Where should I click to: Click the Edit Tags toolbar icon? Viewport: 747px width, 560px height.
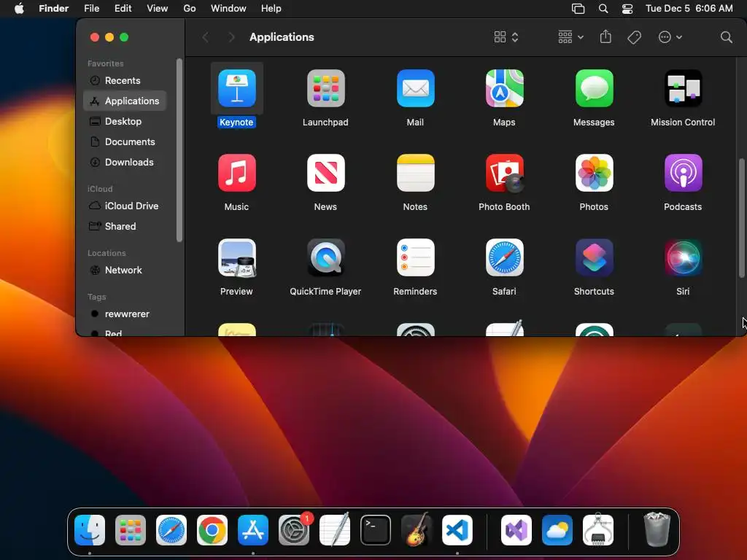coord(634,37)
